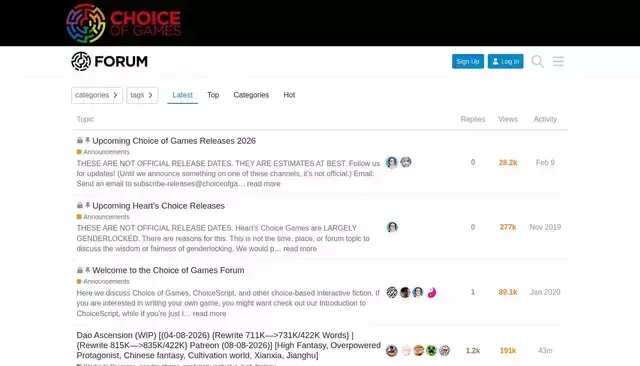
Task: Click the 43m activity time
Action: pos(545,350)
